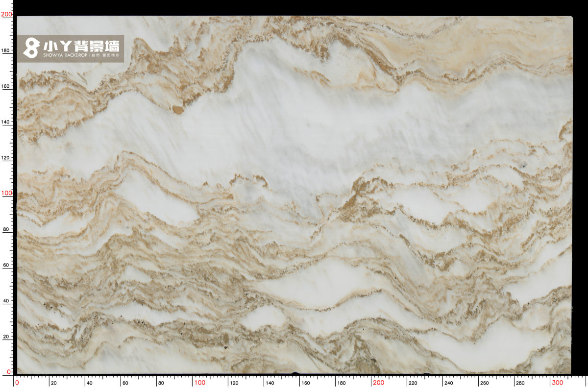Viewport: 588px width, 389px height.
Task: Click the red 0 on vertical ruler
Action: 9,372
